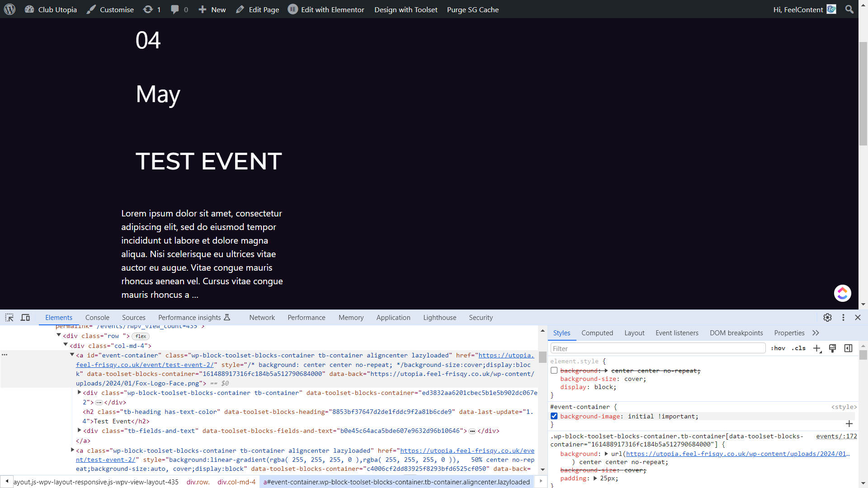Viewport: 868px width, 488px height.
Task: Open the background url image link
Action: [738, 454]
